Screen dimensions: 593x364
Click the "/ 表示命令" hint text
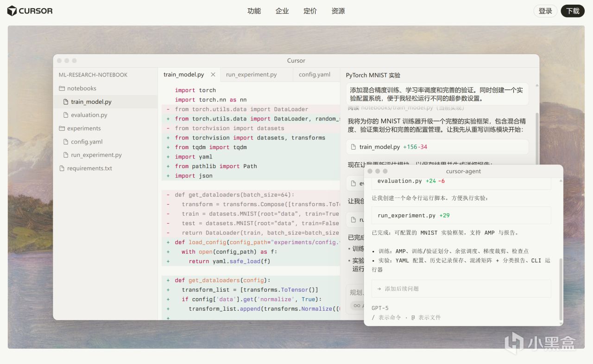pyautogui.click(x=386, y=318)
